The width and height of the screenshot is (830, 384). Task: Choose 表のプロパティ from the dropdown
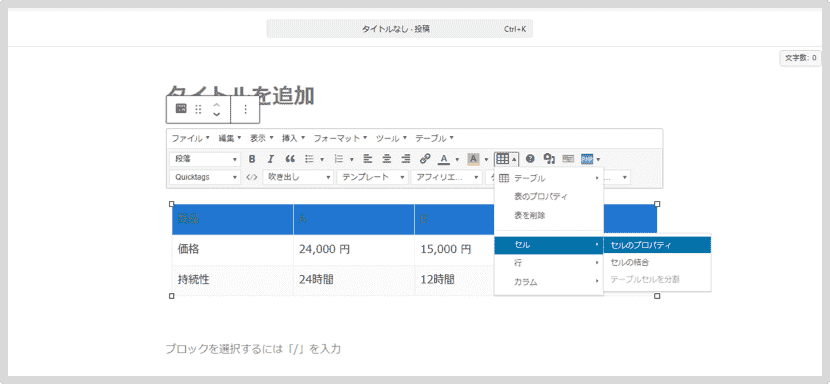pyautogui.click(x=549, y=197)
